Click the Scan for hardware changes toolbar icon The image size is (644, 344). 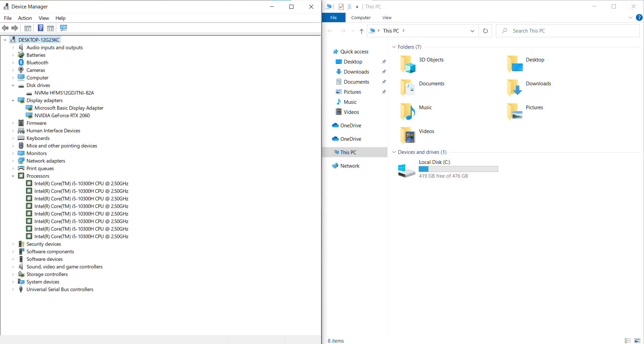63,28
